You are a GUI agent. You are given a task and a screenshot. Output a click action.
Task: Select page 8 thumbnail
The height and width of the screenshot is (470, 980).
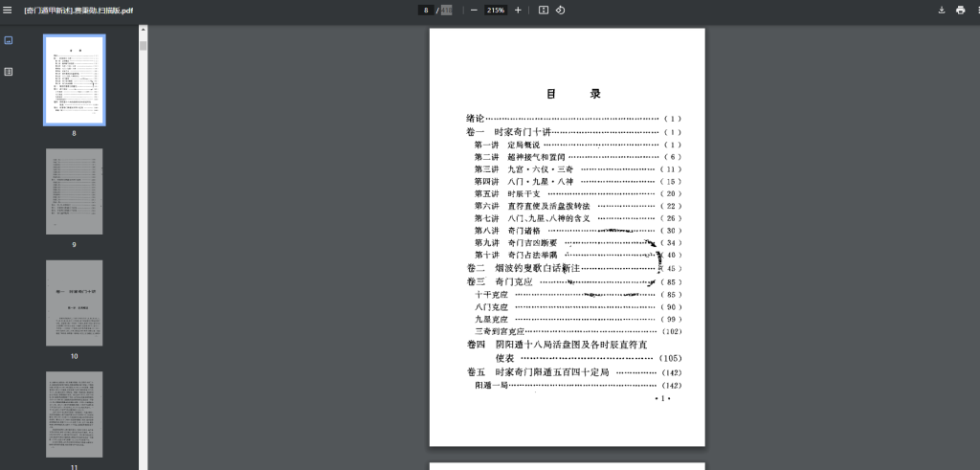pyautogui.click(x=75, y=80)
